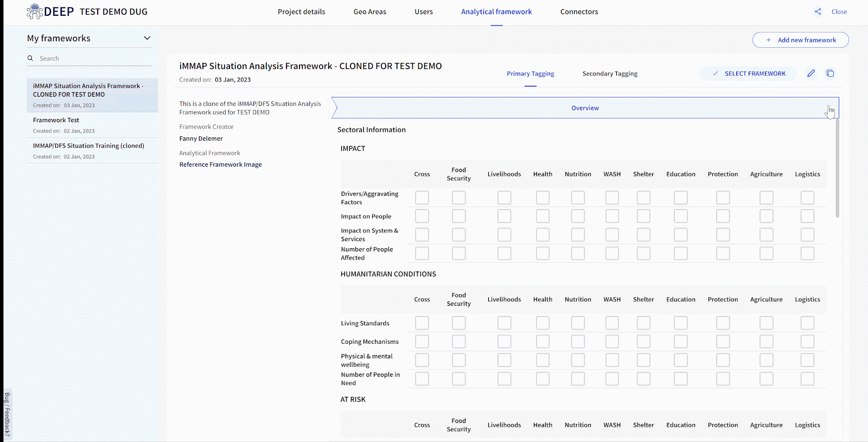Click the AT RISK heading
The width and height of the screenshot is (868, 442).
click(x=353, y=399)
